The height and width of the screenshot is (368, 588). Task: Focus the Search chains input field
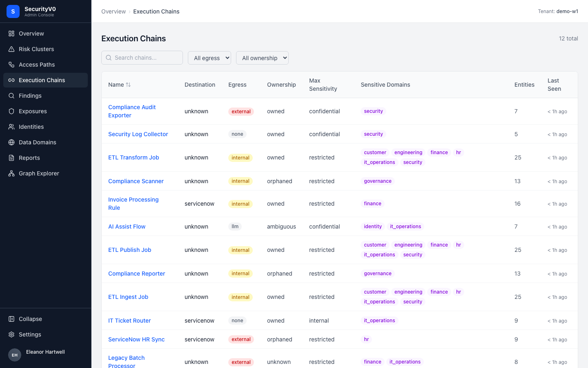click(142, 58)
